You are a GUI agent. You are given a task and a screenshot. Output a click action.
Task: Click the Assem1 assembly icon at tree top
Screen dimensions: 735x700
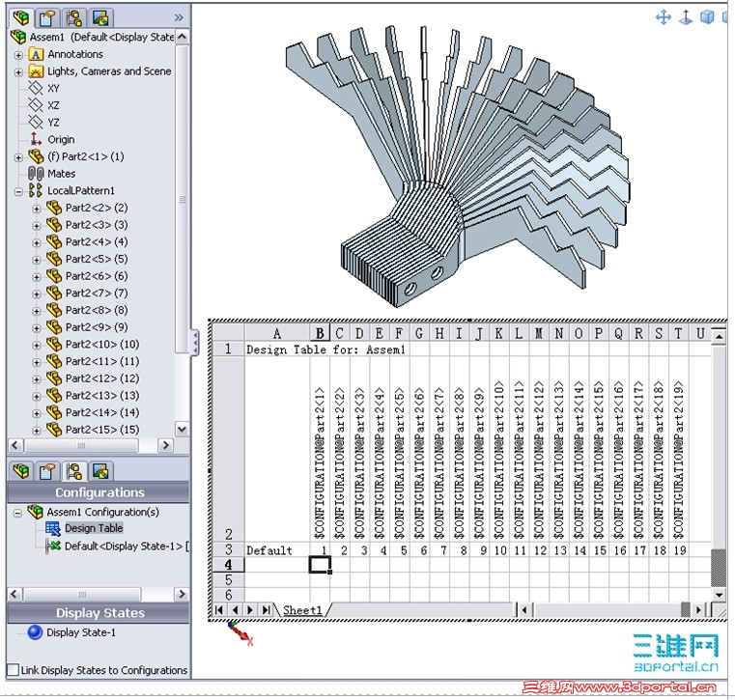[18, 37]
